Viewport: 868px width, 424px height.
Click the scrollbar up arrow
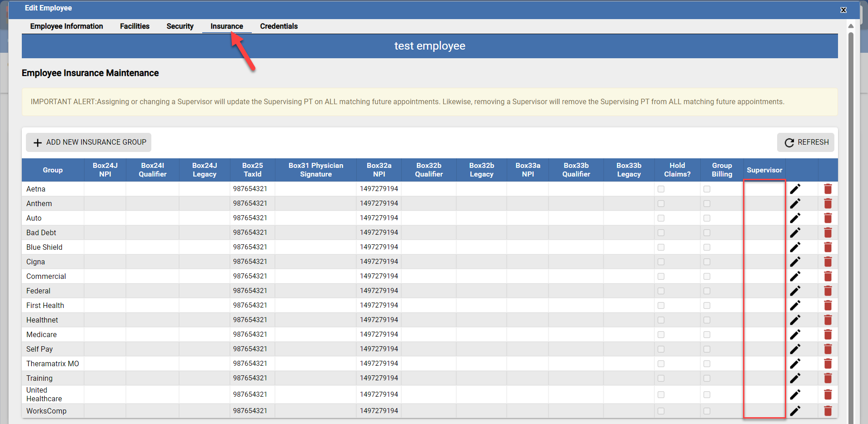[851, 26]
